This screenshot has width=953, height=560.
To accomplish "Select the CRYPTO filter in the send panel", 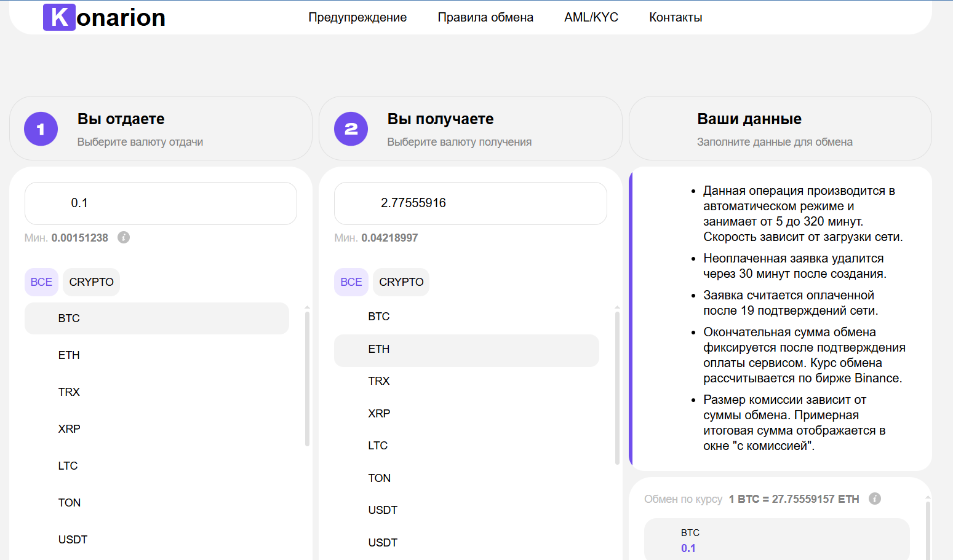I will pyautogui.click(x=91, y=282).
